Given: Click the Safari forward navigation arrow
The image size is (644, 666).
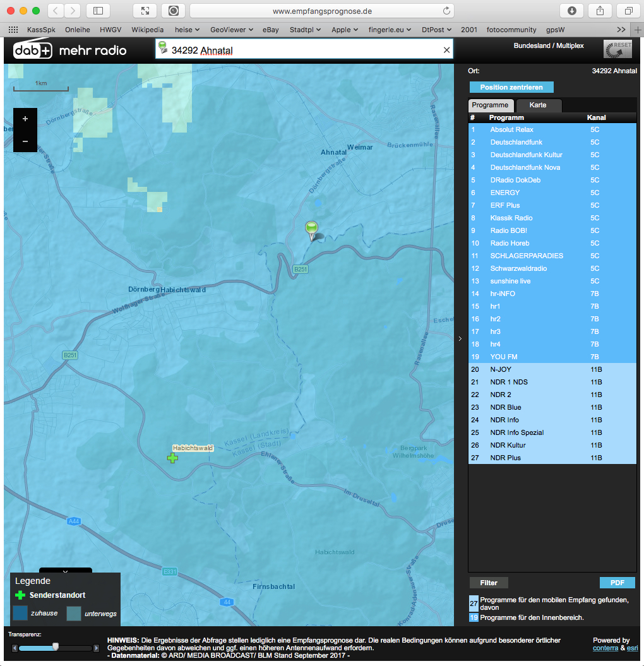Looking at the screenshot, I should click(x=72, y=11).
